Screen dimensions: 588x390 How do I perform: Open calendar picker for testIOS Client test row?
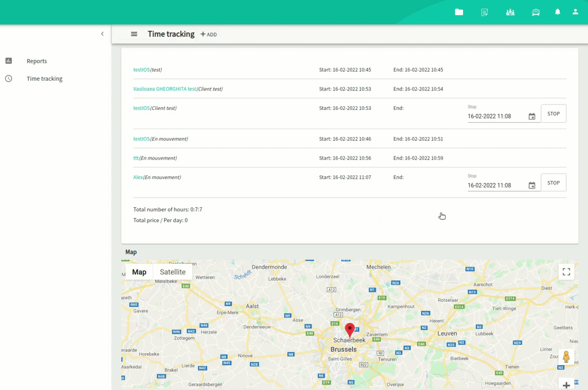pos(532,117)
